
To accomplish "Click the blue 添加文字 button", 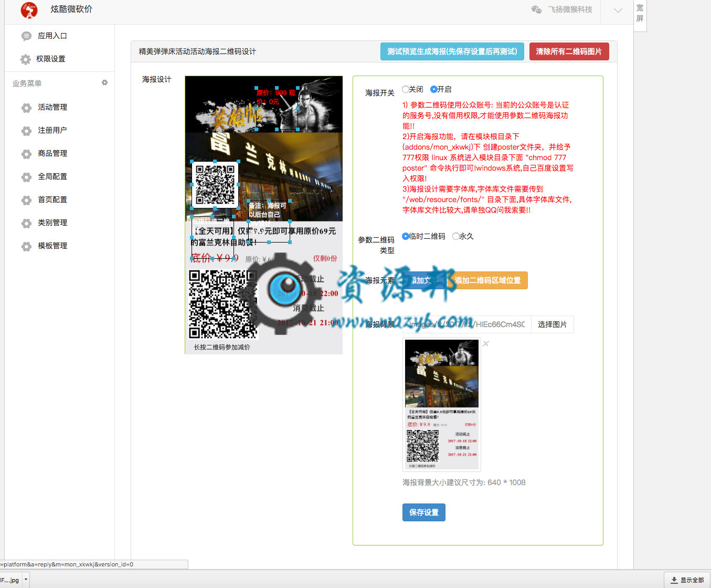I will pyautogui.click(x=424, y=280).
